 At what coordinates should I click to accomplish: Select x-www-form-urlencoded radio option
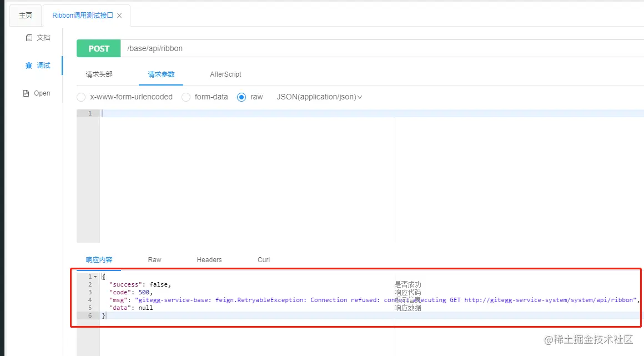point(81,97)
